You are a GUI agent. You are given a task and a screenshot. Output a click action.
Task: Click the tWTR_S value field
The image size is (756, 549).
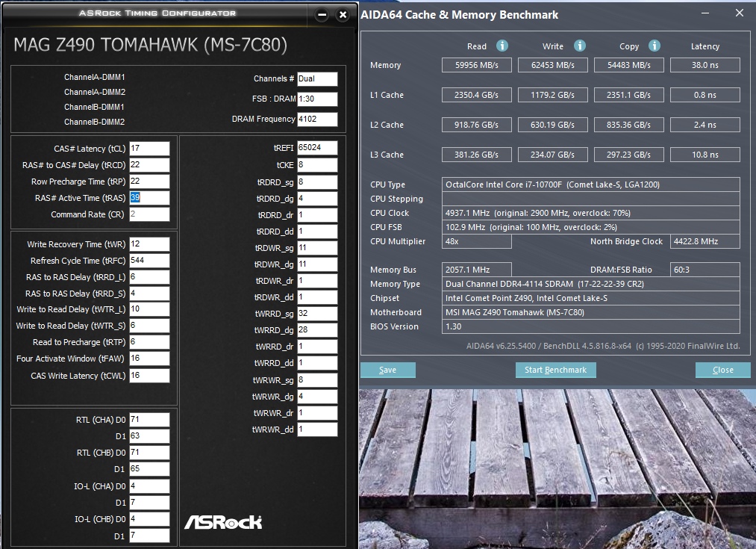point(149,326)
